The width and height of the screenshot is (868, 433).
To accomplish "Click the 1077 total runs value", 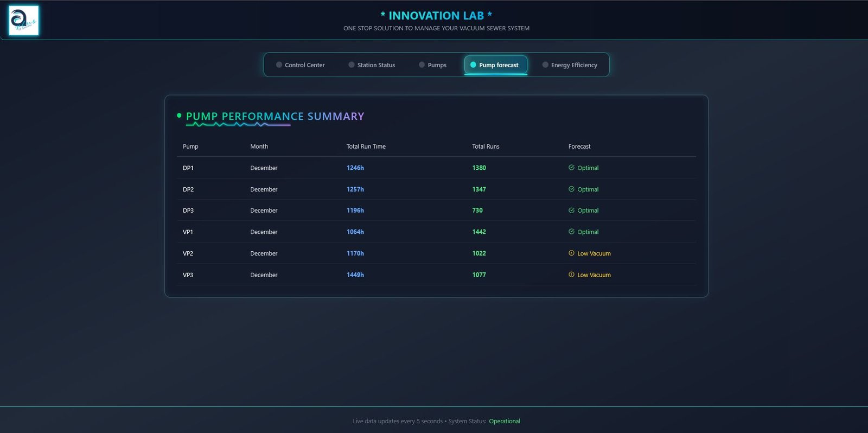I will click(x=479, y=275).
